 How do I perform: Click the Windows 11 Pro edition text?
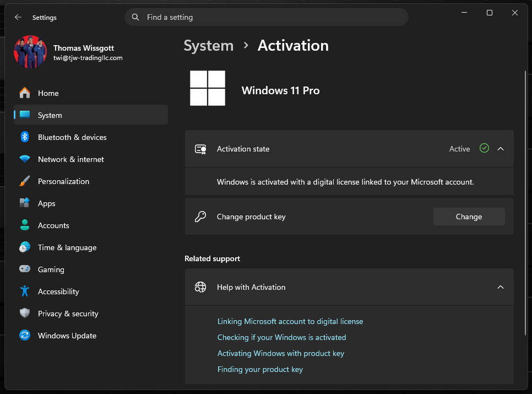(x=280, y=90)
